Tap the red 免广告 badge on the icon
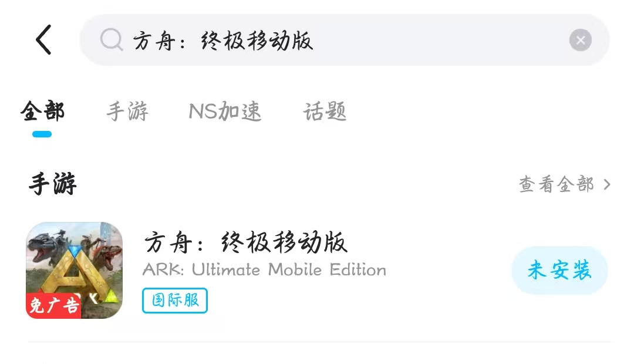This screenshot has height=364, width=634. pos(53,305)
